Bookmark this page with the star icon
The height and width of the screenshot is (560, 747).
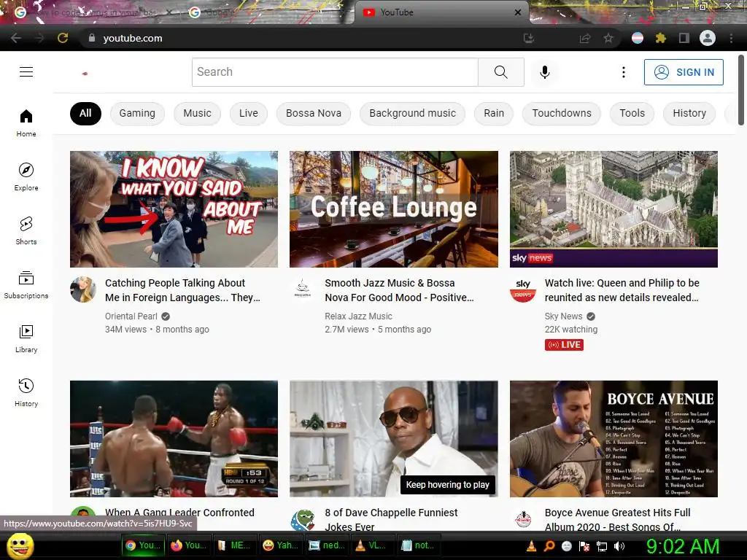click(608, 38)
